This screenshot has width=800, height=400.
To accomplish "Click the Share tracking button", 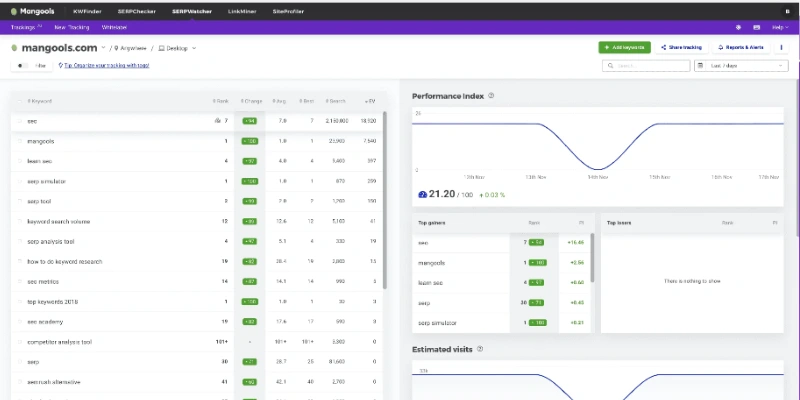I will [683, 47].
